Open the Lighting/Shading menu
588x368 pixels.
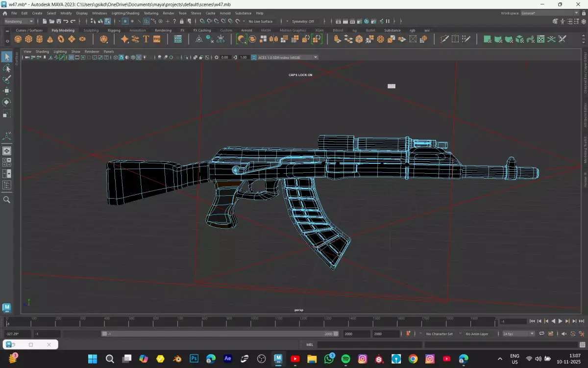point(125,13)
